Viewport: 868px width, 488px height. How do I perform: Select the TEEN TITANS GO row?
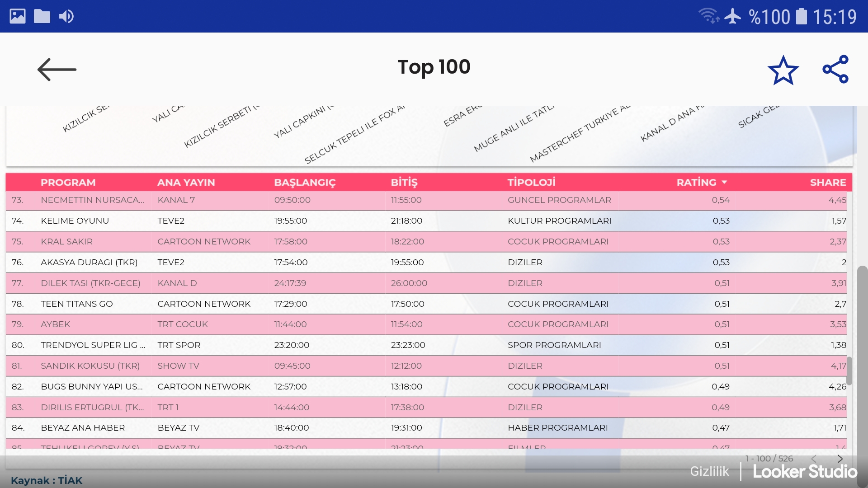(x=77, y=304)
